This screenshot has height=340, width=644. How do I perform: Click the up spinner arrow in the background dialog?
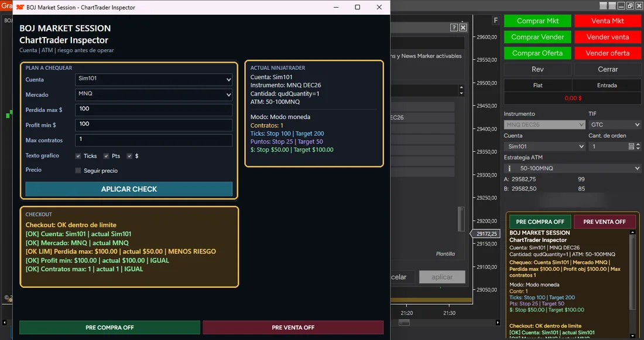click(461, 87)
